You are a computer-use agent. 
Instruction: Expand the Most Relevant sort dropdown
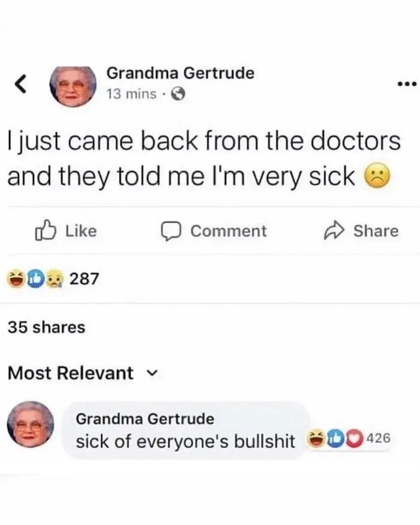(x=82, y=373)
